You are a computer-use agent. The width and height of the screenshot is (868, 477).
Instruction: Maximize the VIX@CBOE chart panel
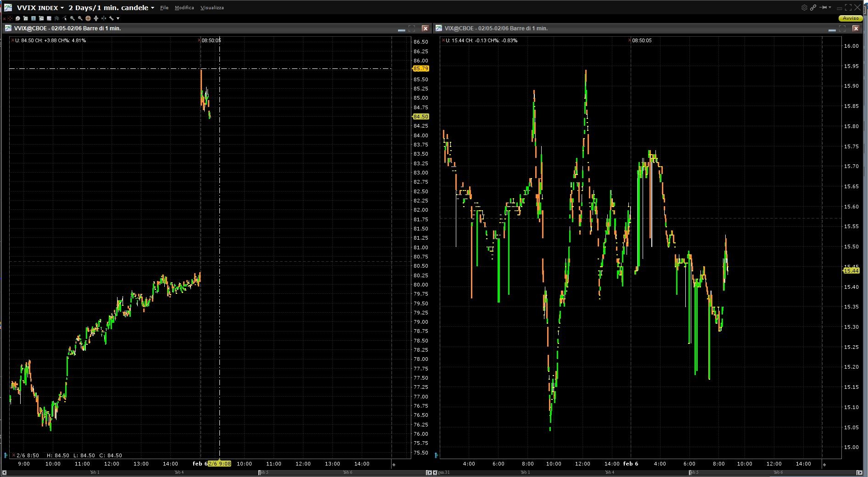[842, 28]
